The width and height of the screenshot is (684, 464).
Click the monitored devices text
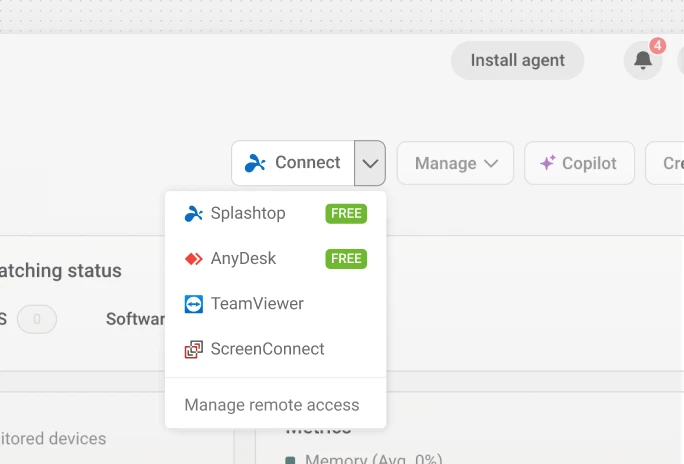pyautogui.click(x=53, y=439)
